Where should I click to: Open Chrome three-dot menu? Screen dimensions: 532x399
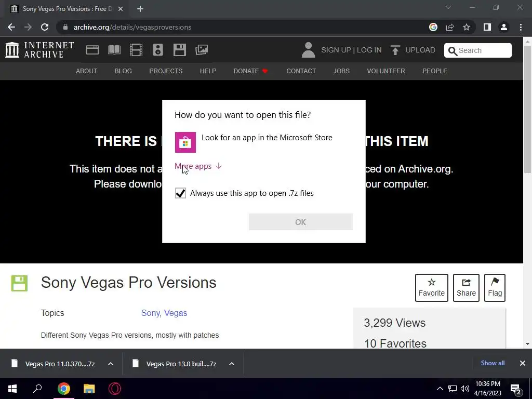[x=521, y=27]
